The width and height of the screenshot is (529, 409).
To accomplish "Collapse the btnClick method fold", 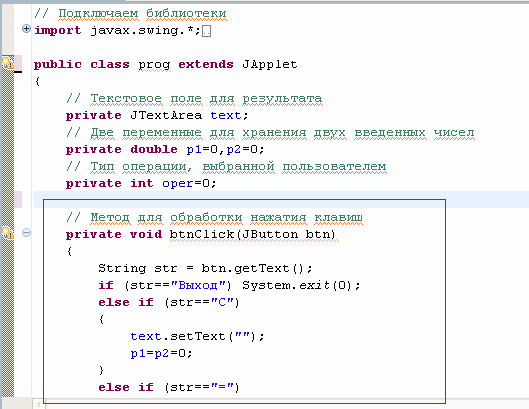I will point(26,233).
